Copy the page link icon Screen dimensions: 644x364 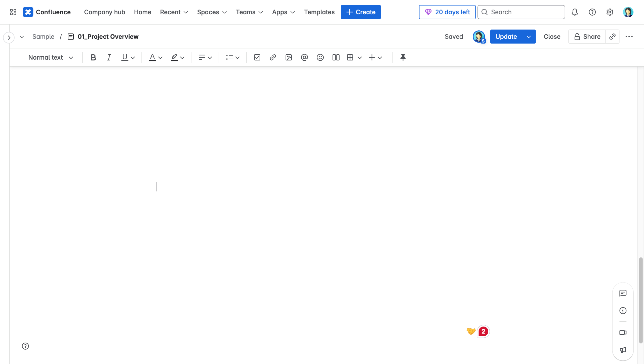click(612, 37)
